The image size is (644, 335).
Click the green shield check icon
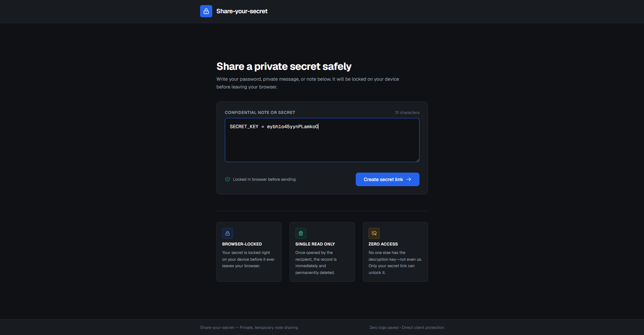click(228, 179)
